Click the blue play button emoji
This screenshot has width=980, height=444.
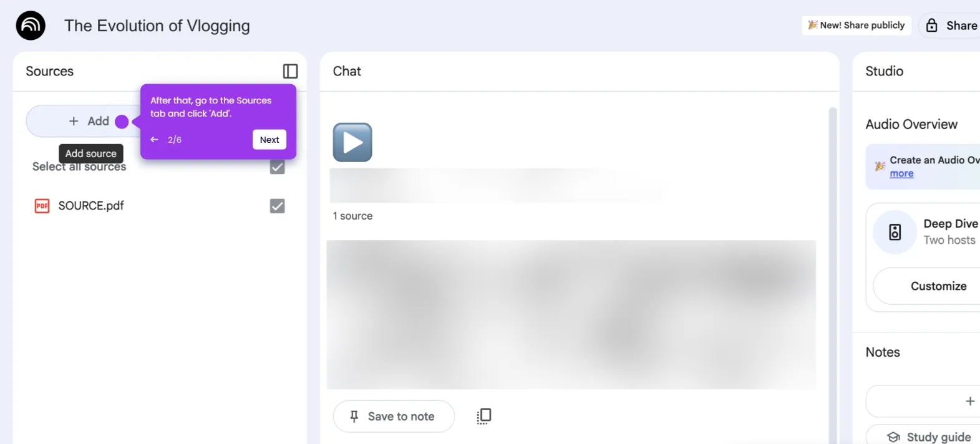pos(352,142)
